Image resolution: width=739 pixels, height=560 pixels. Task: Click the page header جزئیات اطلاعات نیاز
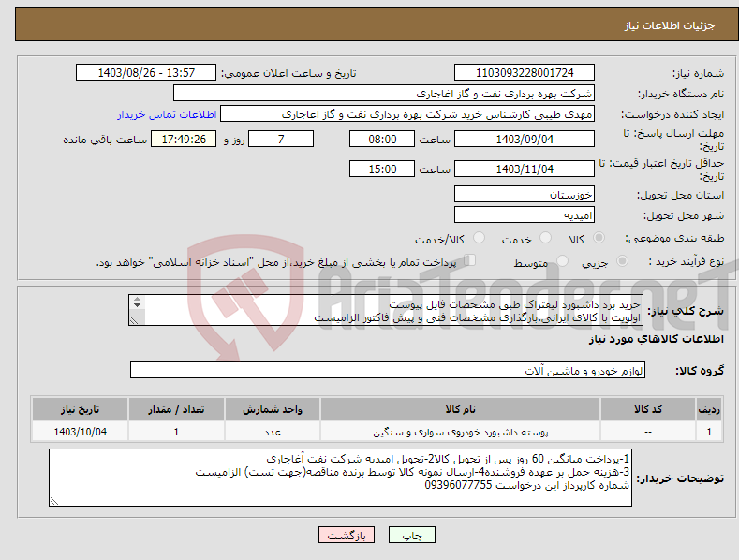click(670, 25)
